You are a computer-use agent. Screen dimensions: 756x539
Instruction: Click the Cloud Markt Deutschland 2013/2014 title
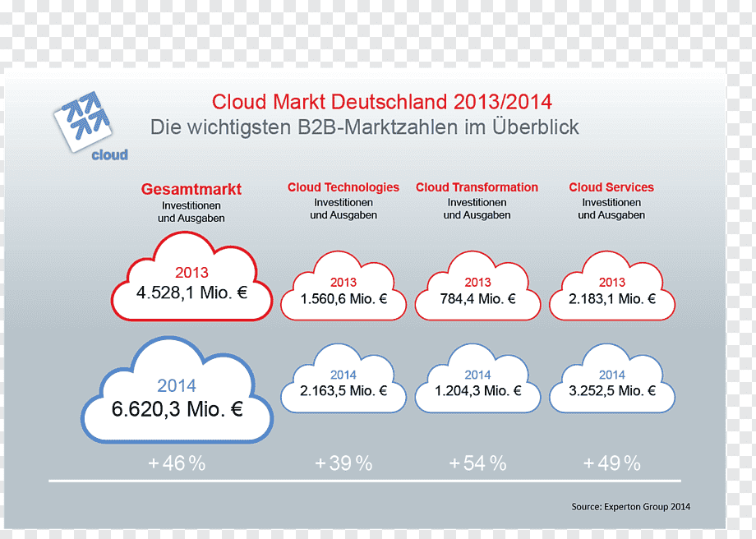382,102
